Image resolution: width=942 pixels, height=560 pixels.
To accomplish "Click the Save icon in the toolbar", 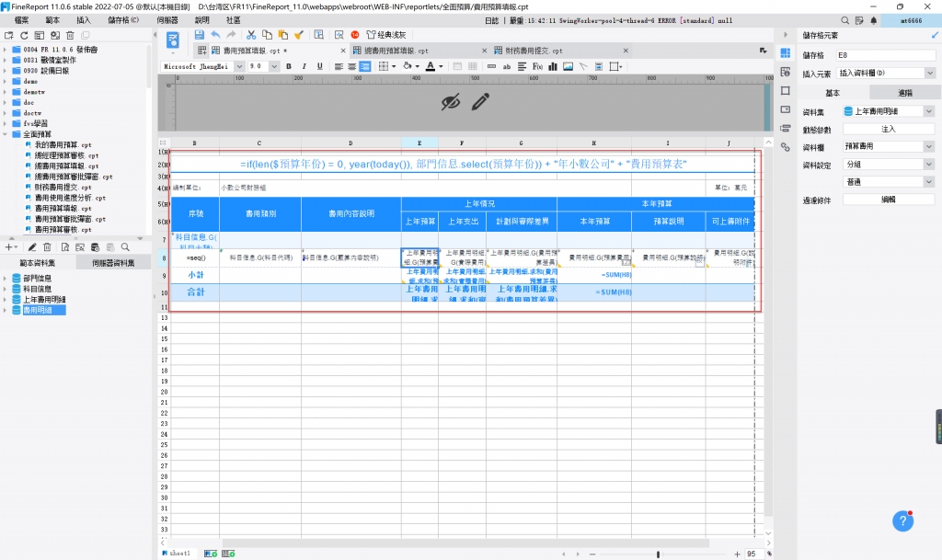I will [x=200, y=35].
